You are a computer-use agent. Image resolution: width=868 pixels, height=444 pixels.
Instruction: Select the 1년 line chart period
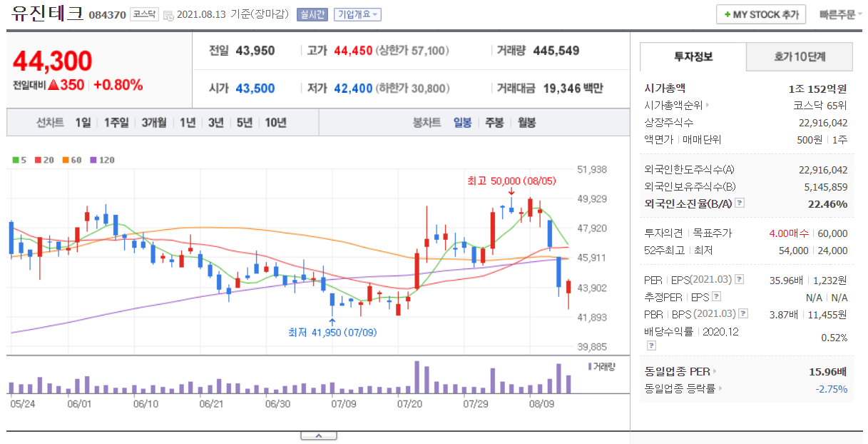point(188,122)
